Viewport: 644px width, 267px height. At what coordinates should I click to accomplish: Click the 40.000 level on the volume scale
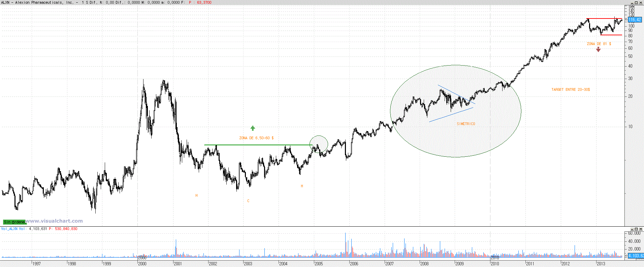click(x=634, y=241)
